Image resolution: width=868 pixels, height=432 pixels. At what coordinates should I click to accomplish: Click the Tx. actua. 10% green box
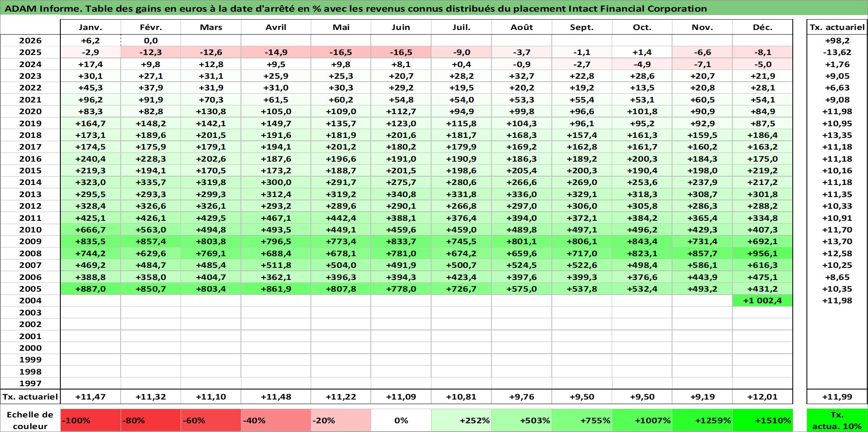pyautogui.click(x=837, y=420)
